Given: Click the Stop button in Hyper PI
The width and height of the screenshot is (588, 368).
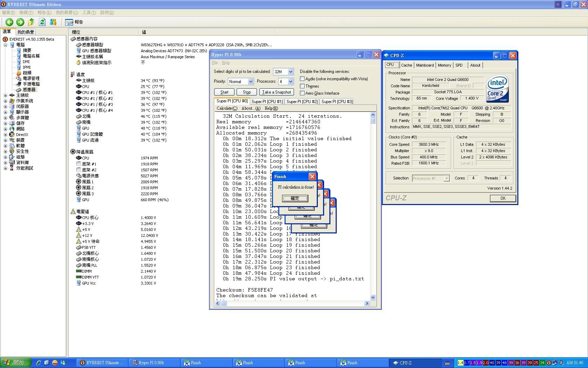Looking at the screenshot, I should click(x=247, y=92).
